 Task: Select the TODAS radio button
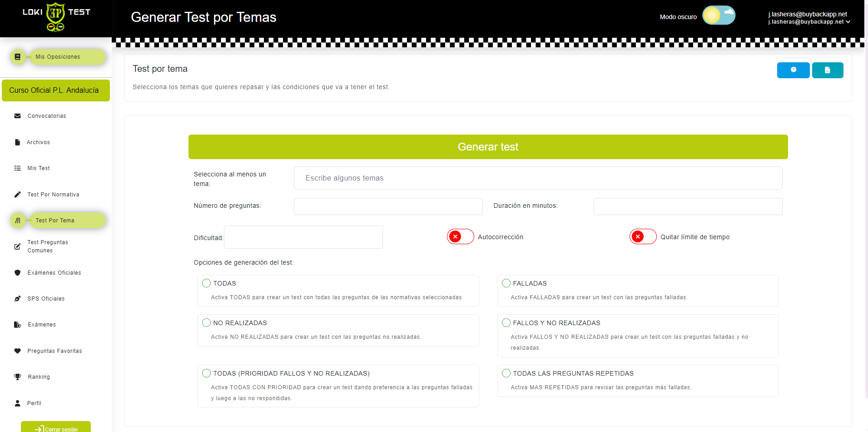[x=206, y=283]
